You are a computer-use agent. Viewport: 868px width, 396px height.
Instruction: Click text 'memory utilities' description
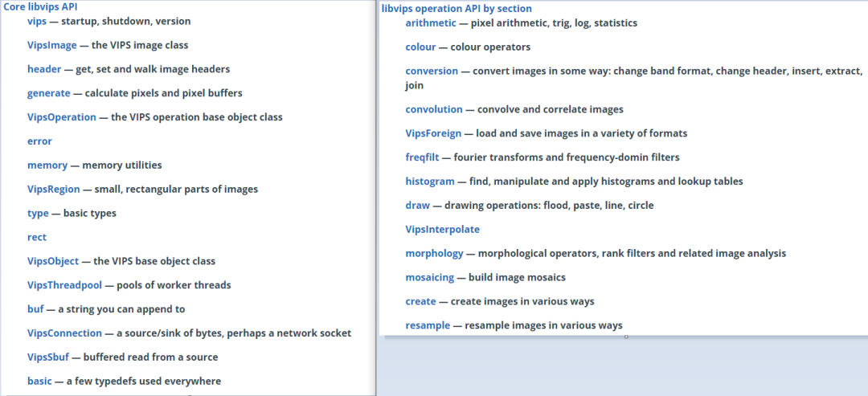[x=122, y=165]
